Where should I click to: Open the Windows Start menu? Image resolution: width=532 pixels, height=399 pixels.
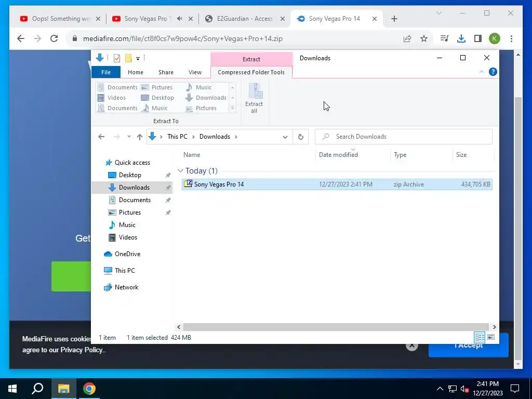click(x=12, y=389)
